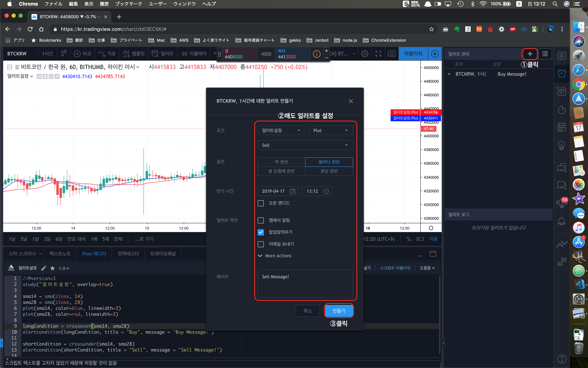Select the 딱 한번 option
Screen dimensions: 588x368
pyautogui.click(x=281, y=162)
